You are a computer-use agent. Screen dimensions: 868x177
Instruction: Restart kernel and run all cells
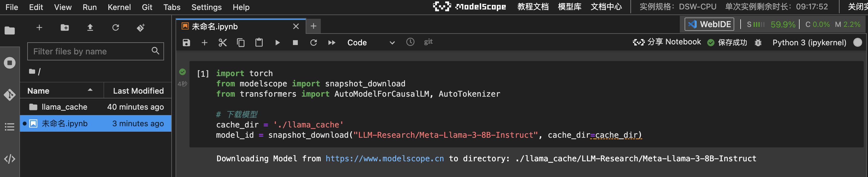[332, 43]
